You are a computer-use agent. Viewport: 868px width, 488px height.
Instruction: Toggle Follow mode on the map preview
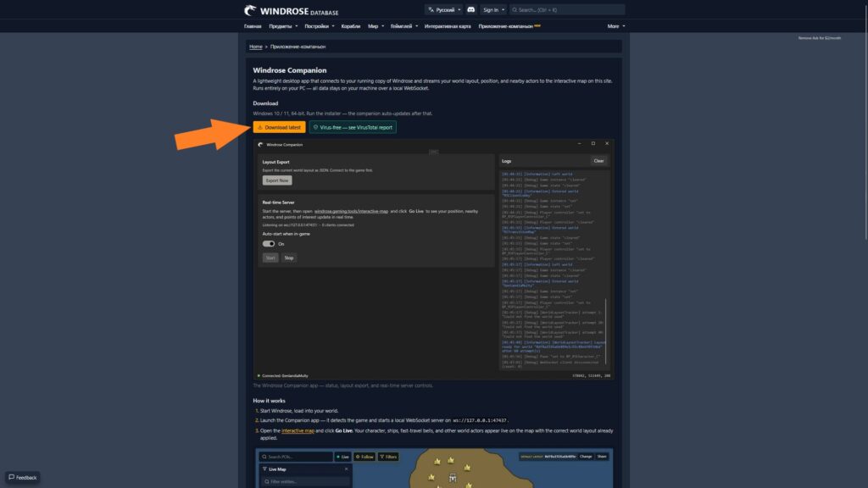[364, 457]
